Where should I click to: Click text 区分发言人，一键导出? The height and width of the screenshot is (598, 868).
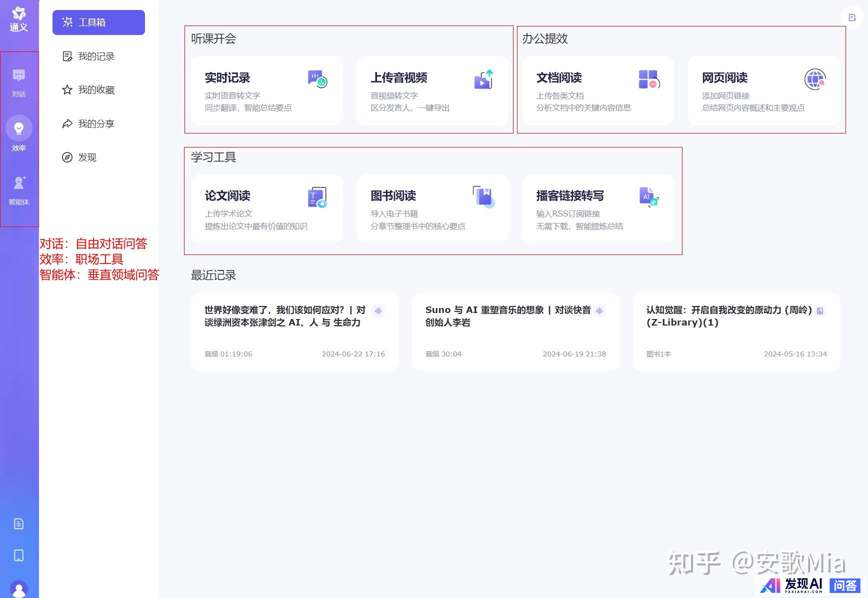coord(410,108)
